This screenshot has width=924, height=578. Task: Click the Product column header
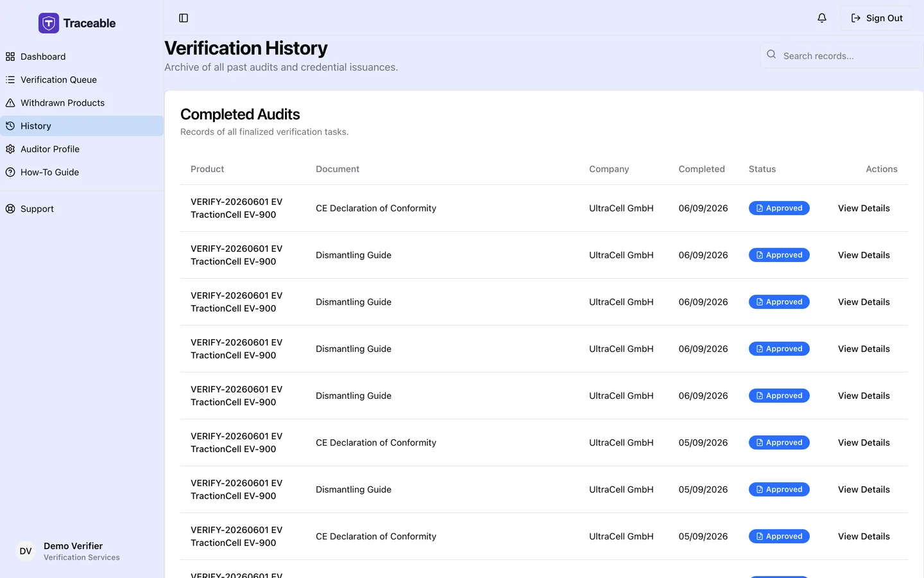click(x=207, y=169)
